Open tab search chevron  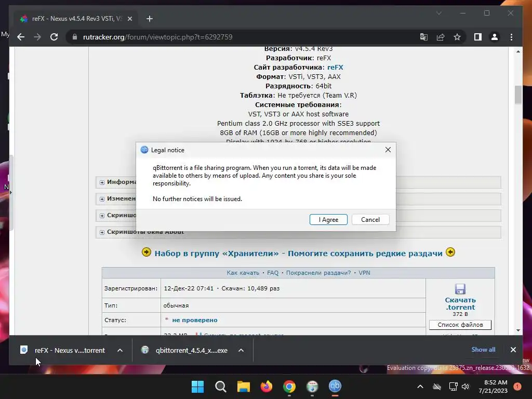(438, 13)
